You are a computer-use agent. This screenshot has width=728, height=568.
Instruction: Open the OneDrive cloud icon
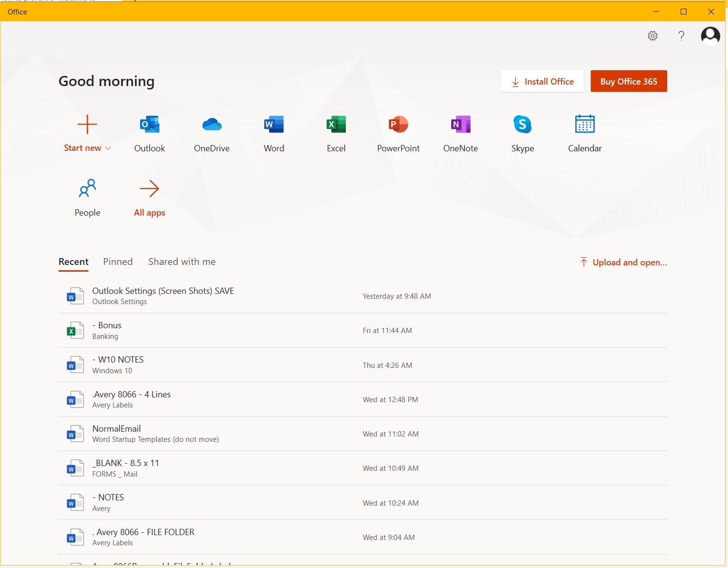212,124
